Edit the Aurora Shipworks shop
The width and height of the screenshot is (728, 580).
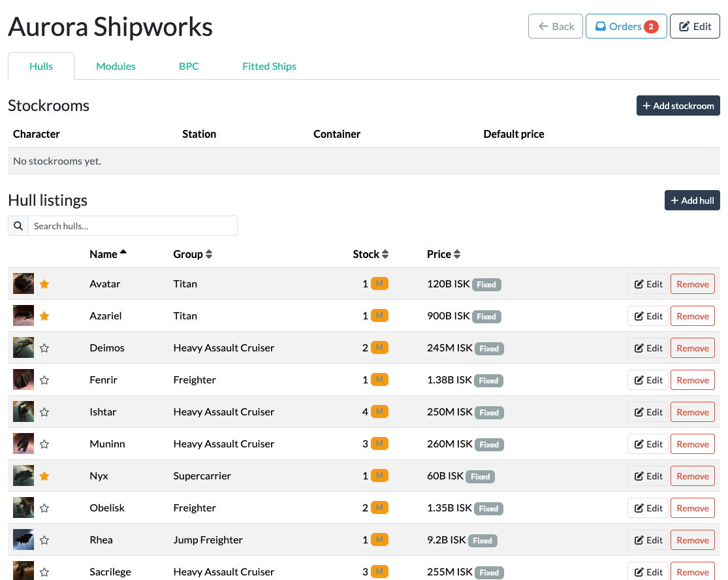click(x=695, y=27)
